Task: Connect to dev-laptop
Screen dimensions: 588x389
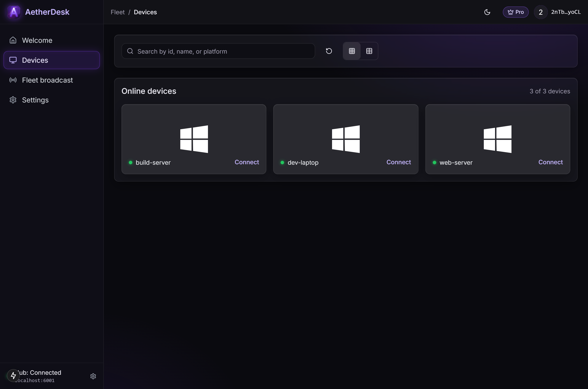Action: 399,162
